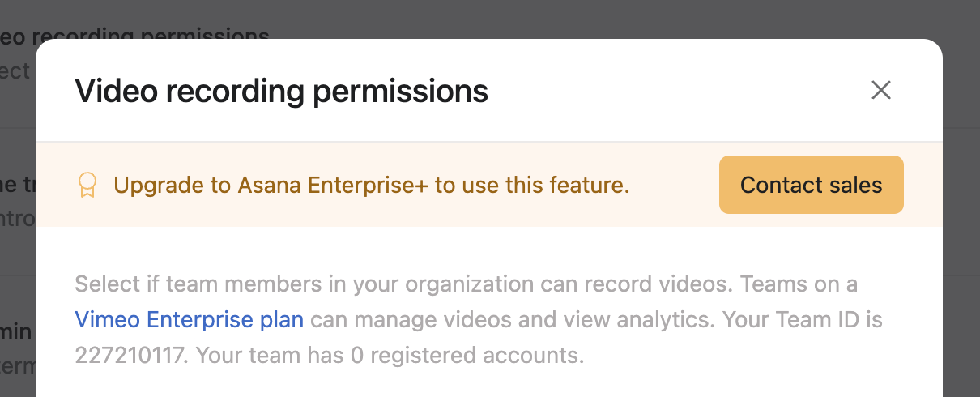Click the dimmed overlay right of the dialog
Image resolution: width=980 pixels, height=397 pixels.
pyautogui.click(x=961, y=243)
